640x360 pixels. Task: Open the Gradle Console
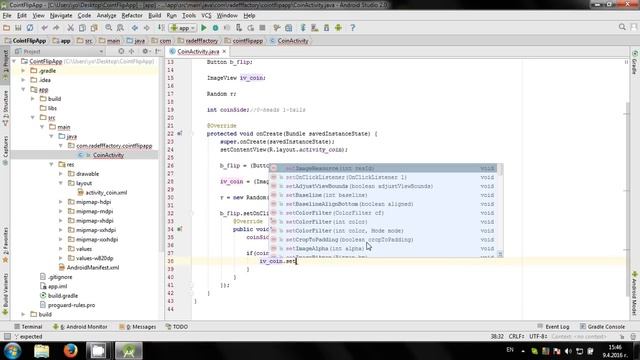pyautogui.click(x=603, y=327)
